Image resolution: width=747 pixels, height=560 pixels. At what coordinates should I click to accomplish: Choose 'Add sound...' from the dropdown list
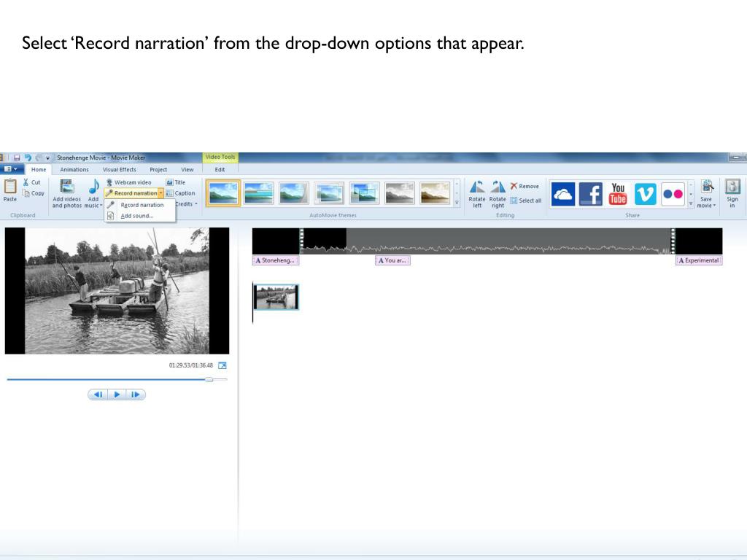tap(140, 216)
